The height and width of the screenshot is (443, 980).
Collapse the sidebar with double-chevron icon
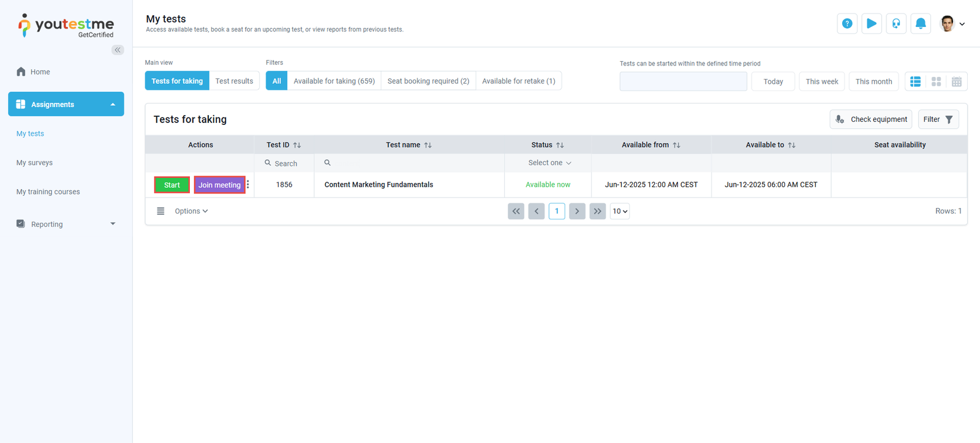118,50
